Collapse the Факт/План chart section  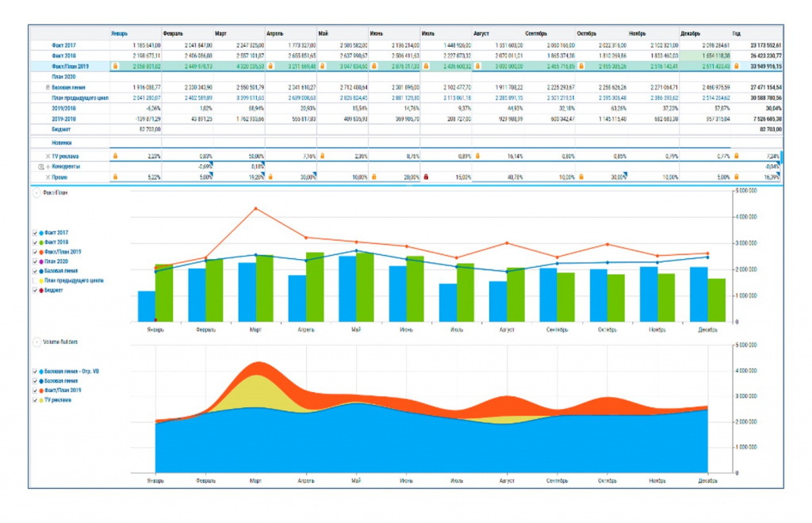36,193
